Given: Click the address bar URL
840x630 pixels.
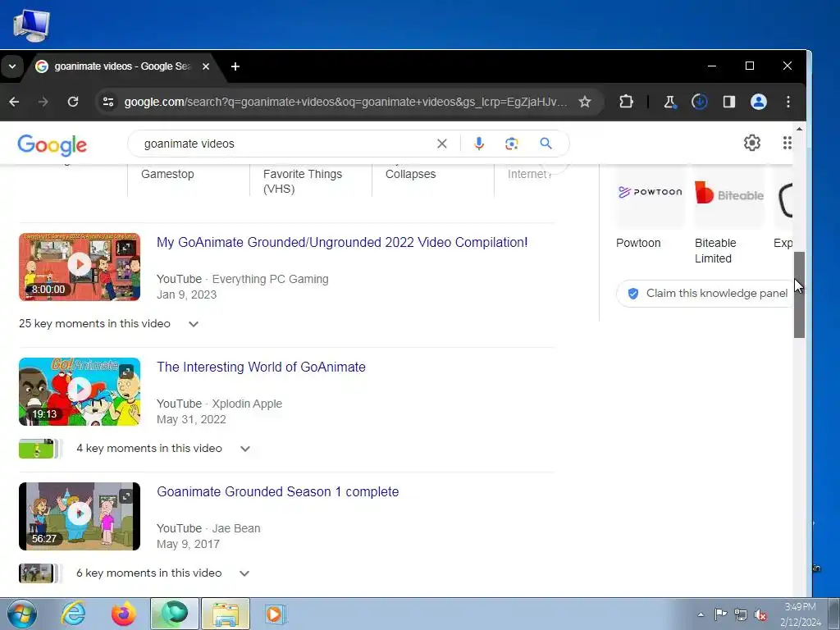Looking at the screenshot, I should pos(345,102).
